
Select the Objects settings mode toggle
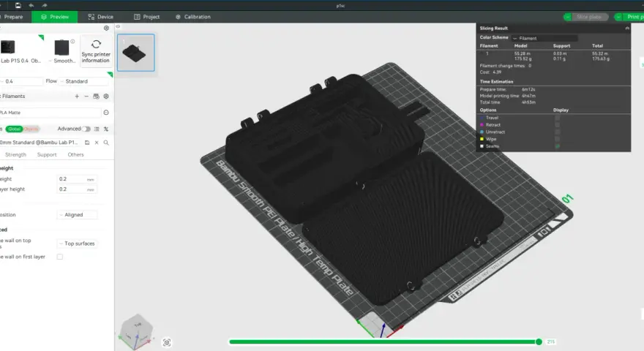pyautogui.click(x=31, y=129)
